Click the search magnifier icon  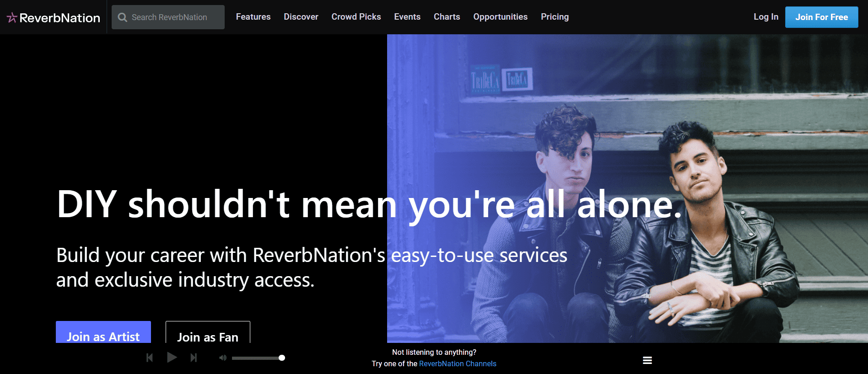pyautogui.click(x=122, y=17)
